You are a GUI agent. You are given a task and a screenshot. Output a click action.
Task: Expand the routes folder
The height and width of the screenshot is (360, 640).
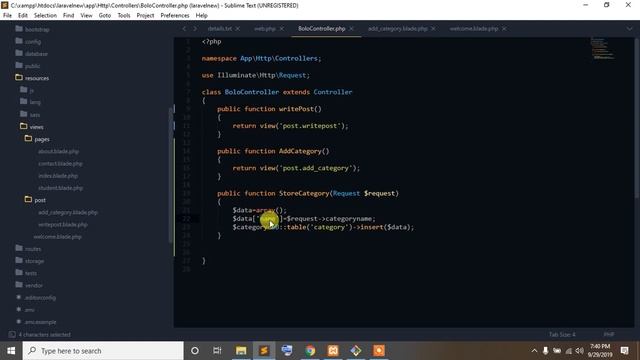28,249
